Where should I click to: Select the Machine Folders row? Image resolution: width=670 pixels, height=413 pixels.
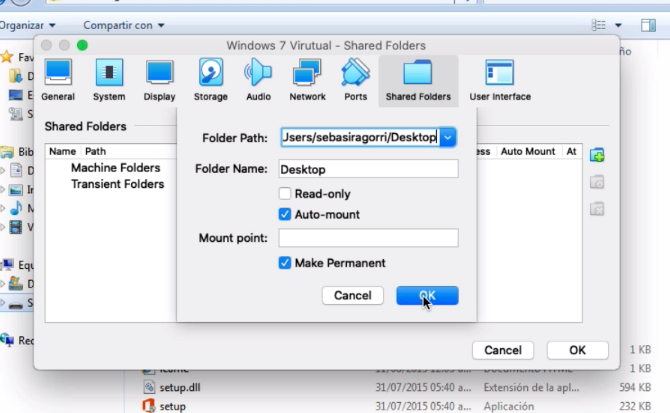click(115, 168)
